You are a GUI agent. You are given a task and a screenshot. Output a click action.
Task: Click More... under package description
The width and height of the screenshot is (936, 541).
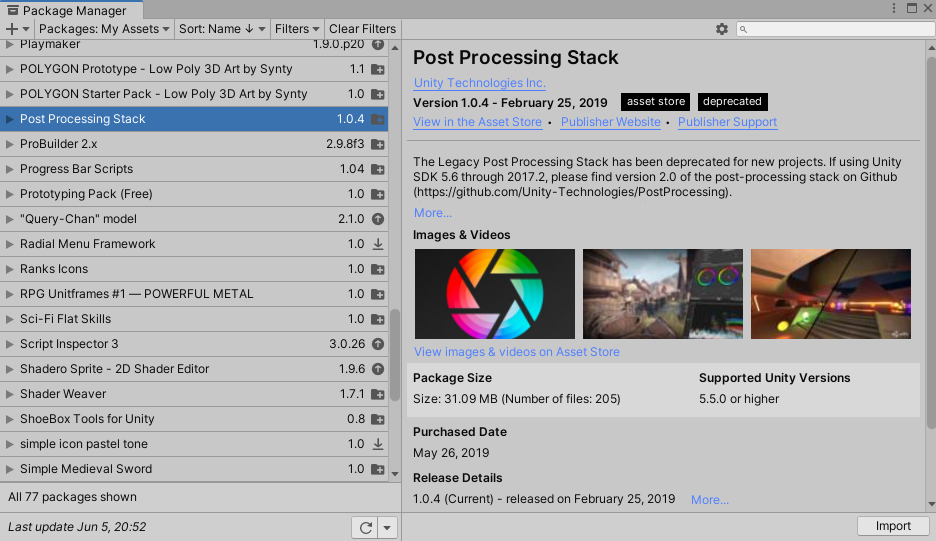(433, 213)
